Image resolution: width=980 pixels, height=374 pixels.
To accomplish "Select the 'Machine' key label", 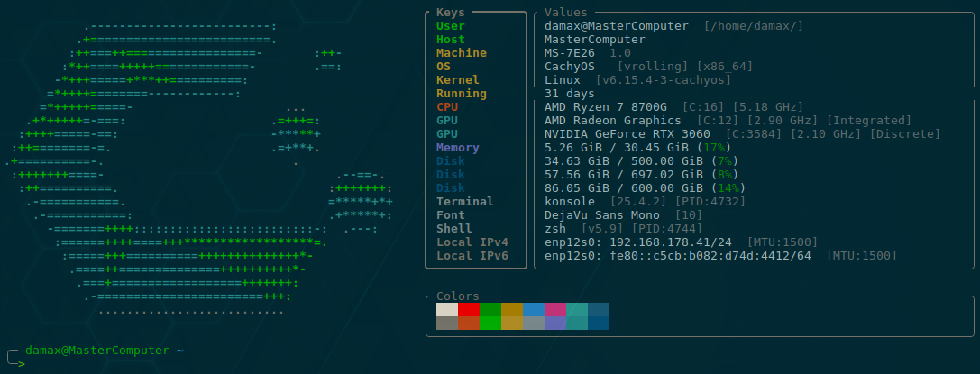I will point(462,53).
